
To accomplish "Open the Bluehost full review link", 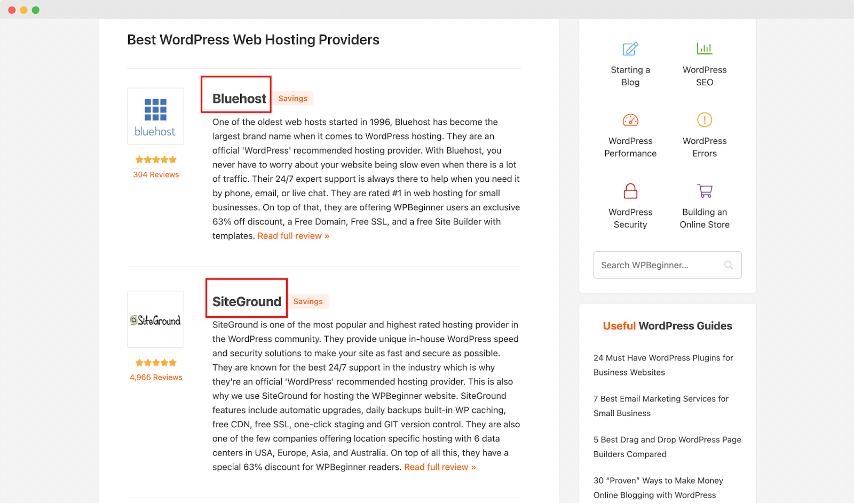I will pyautogui.click(x=293, y=235).
